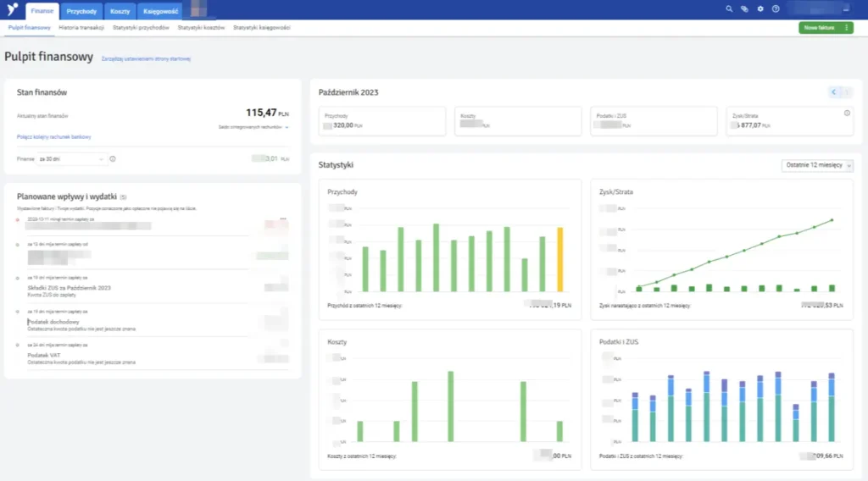Switch to the Przychody top tab
This screenshot has height=481, width=868.
pyautogui.click(x=82, y=10)
